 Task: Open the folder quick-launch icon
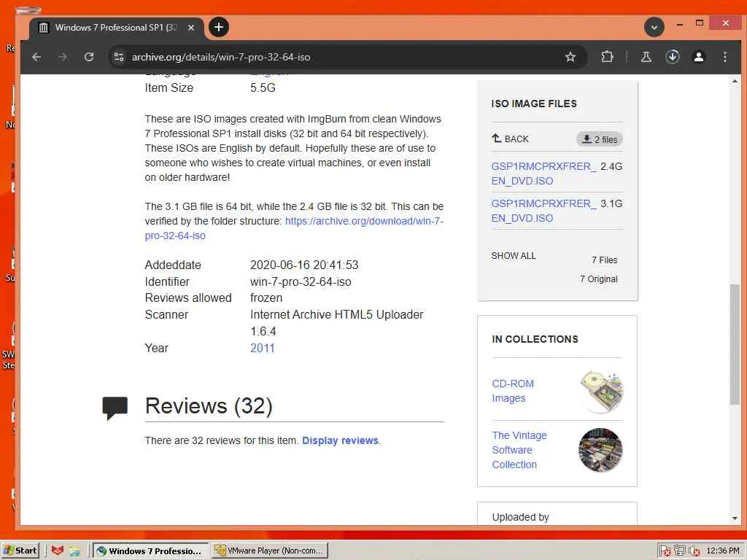point(74,551)
